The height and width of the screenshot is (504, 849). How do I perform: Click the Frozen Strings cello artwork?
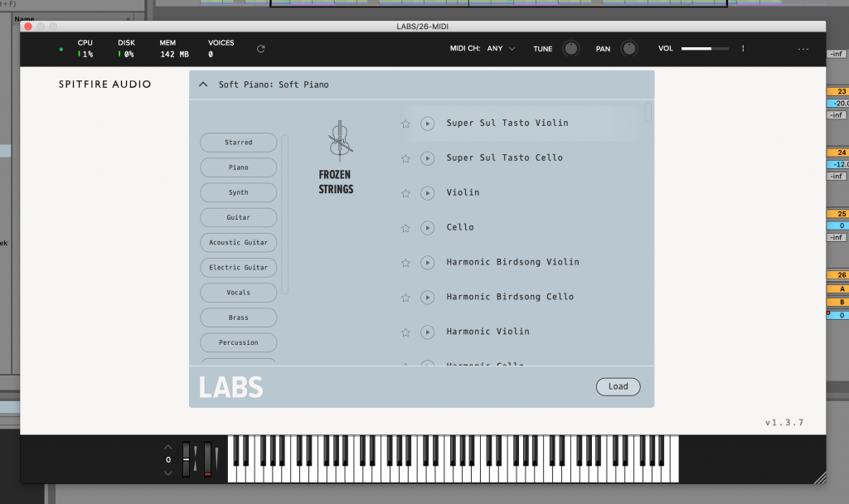click(x=340, y=140)
